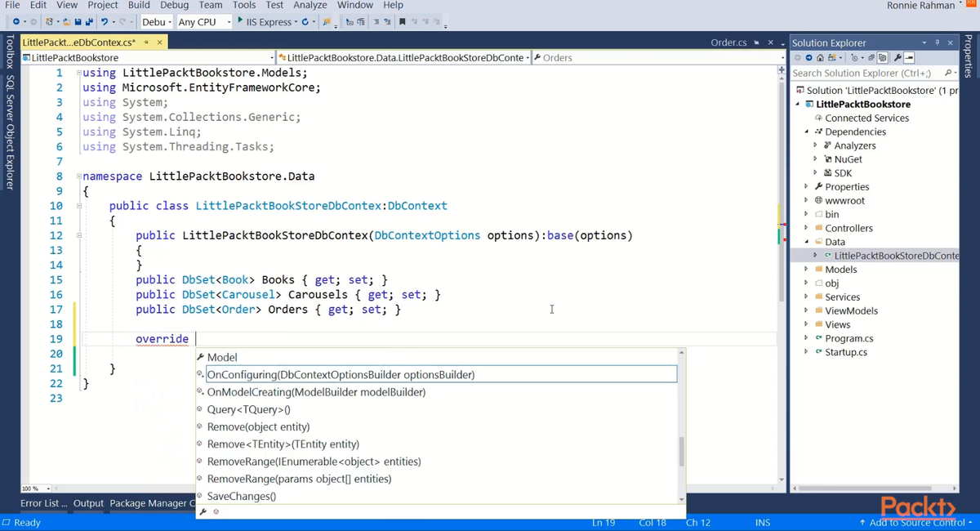980x531 pixels.
Task: Select the wwwroot folder in Solution Explorer
Action: 844,200
